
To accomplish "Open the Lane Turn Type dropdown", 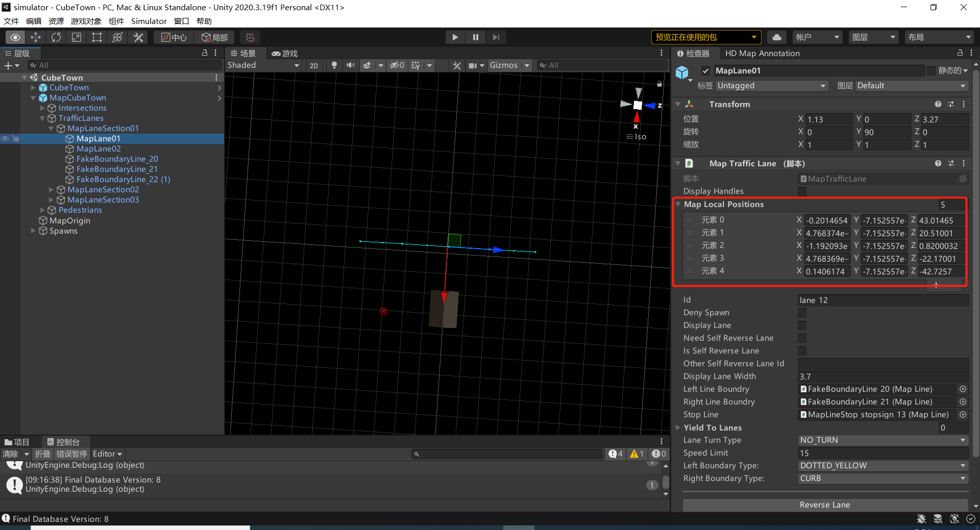I will [x=883, y=440].
